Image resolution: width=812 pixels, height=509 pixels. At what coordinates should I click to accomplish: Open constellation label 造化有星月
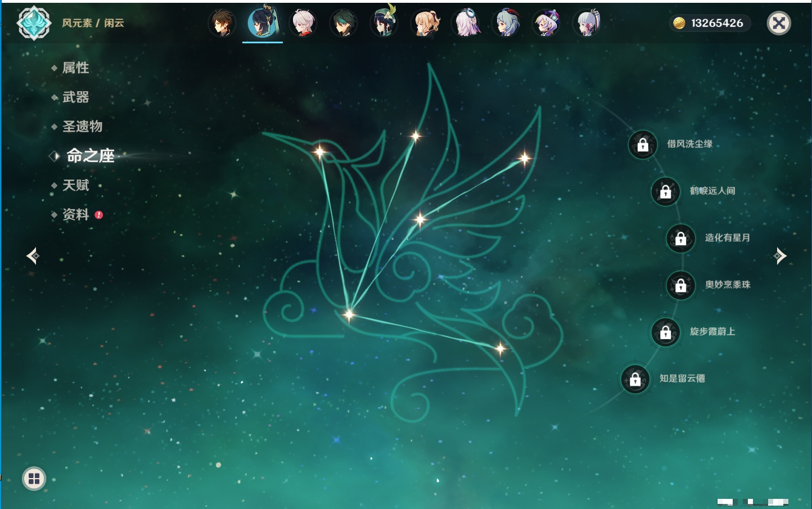click(728, 237)
